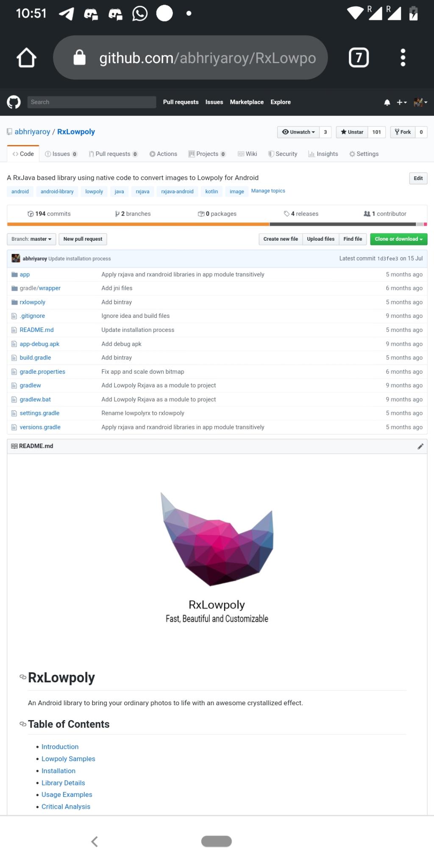Screen dimensions: 434x868
Task: Open the notifications bell
Action: (387, 103)
